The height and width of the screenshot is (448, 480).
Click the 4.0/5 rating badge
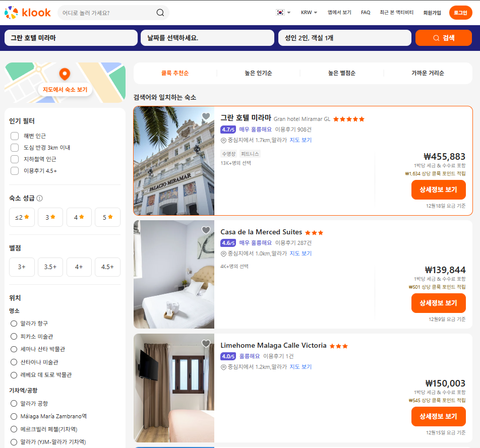coord(228,356)
